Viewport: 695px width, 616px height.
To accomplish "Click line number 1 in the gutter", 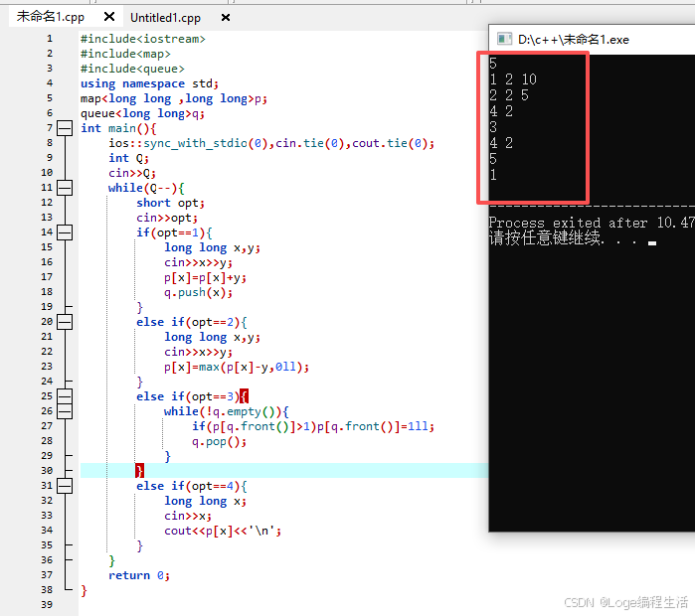I will 50,39.
